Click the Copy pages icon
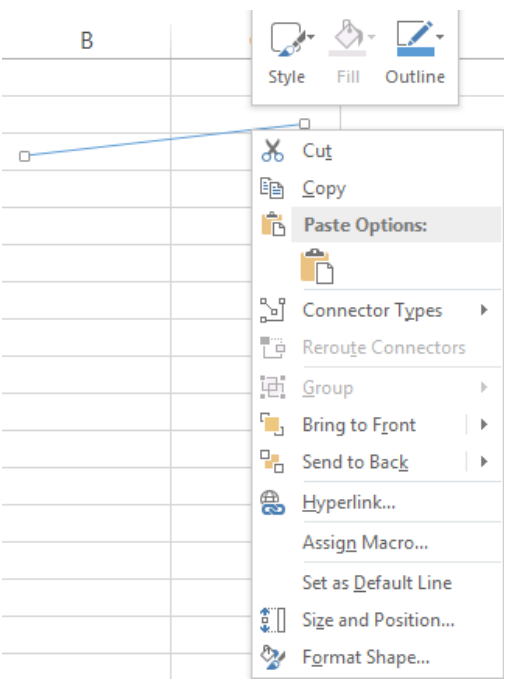 coord(272,188)
